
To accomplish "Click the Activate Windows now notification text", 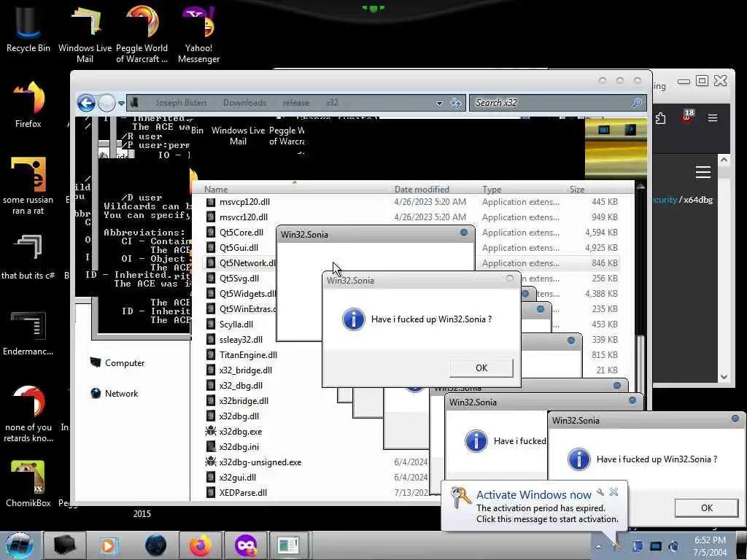I will 533,494.
